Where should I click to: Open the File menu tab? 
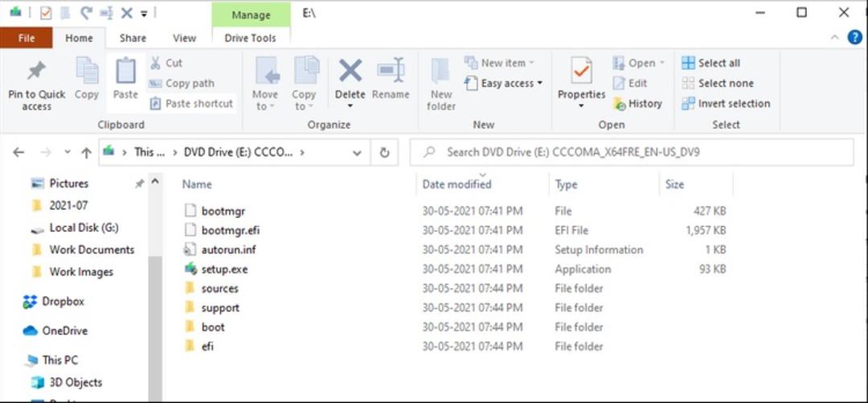pos(26,39)
